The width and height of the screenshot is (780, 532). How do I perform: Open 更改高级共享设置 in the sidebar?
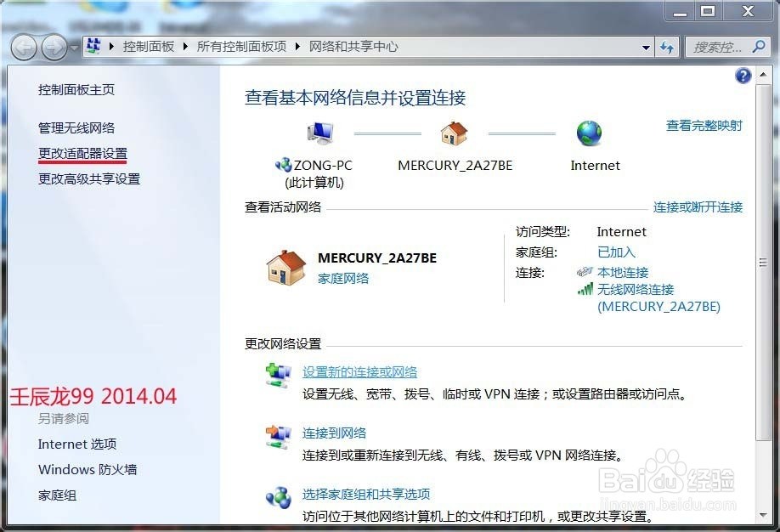click(88, 179)
